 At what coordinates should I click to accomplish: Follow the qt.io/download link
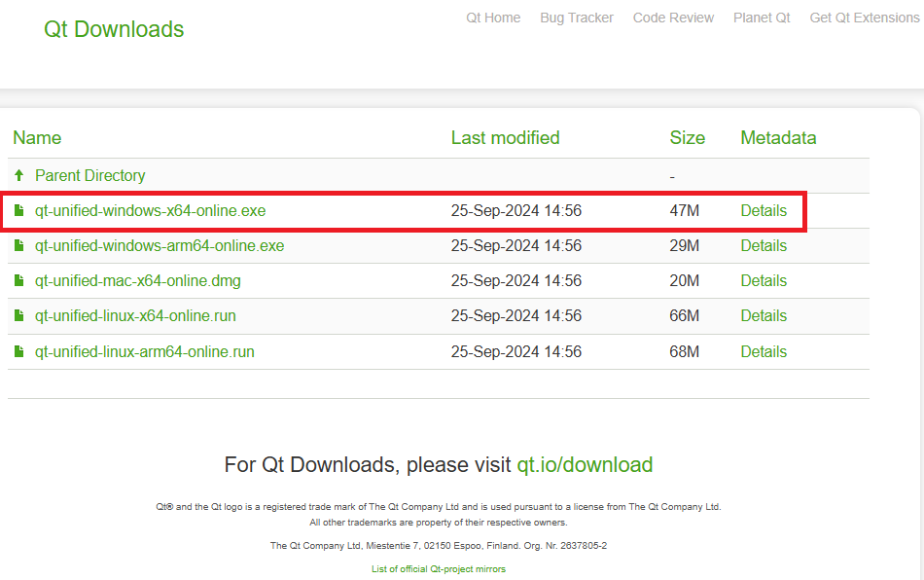pos(585,465)
